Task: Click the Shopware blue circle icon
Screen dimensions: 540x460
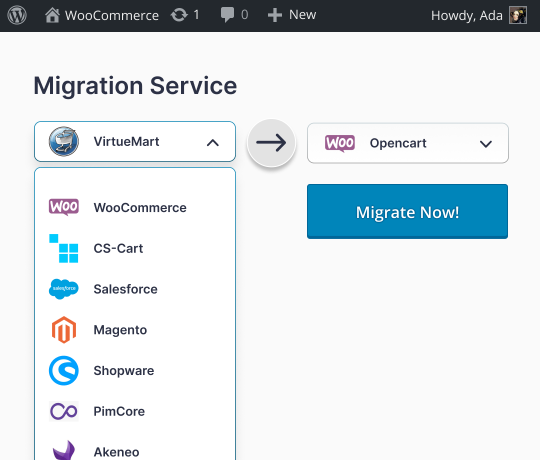Action: pos(64,370)
